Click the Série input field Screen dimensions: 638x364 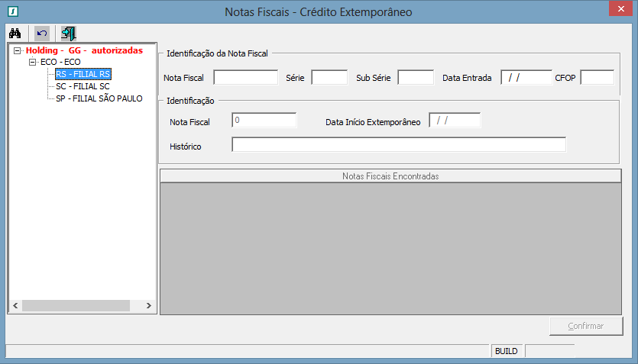click(329, 78)
